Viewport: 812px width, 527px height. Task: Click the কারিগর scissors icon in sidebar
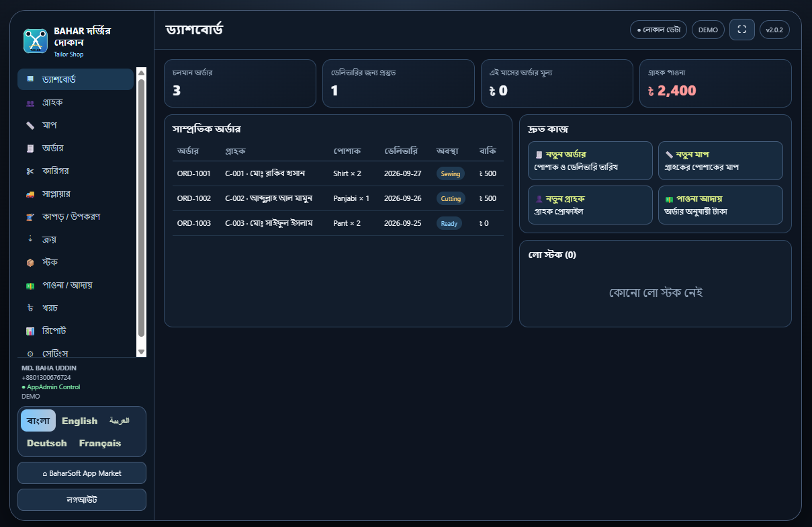pyautogui.click(x=30, y=171)
